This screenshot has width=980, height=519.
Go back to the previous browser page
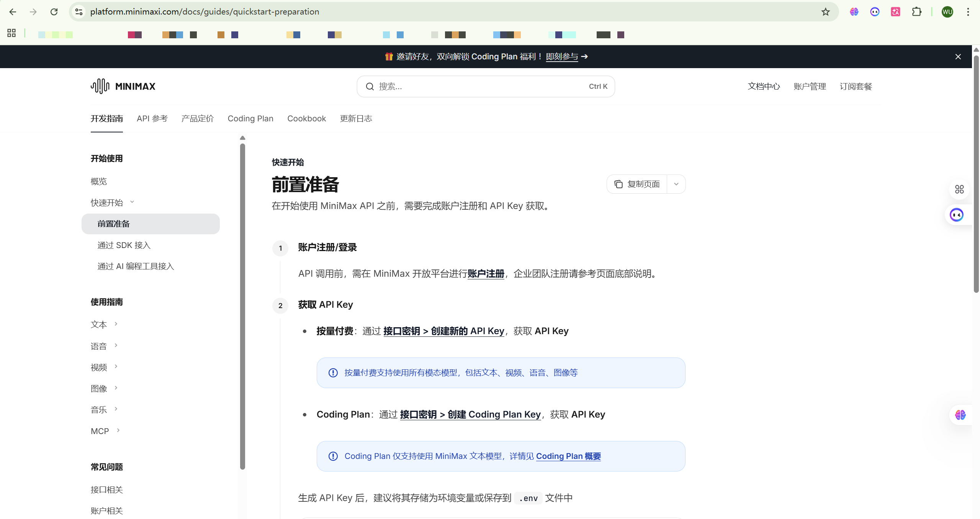coord(13,12)
